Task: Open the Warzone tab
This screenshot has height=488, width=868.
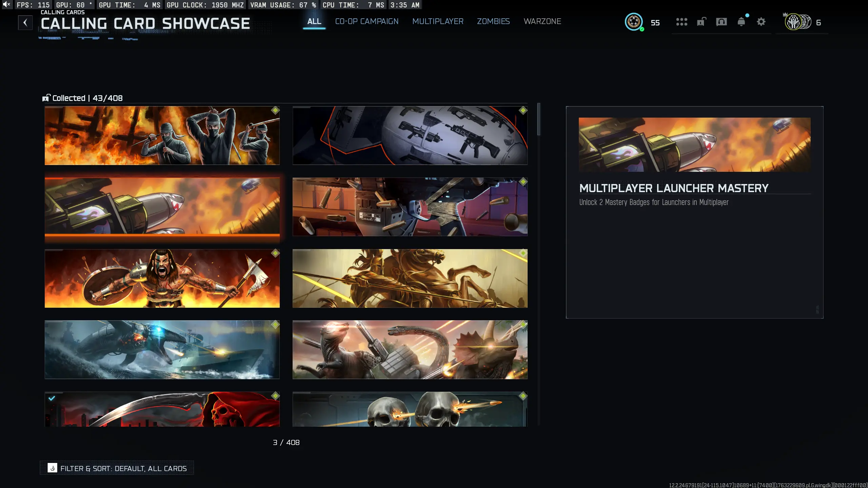Action: (x=542, y=21)
